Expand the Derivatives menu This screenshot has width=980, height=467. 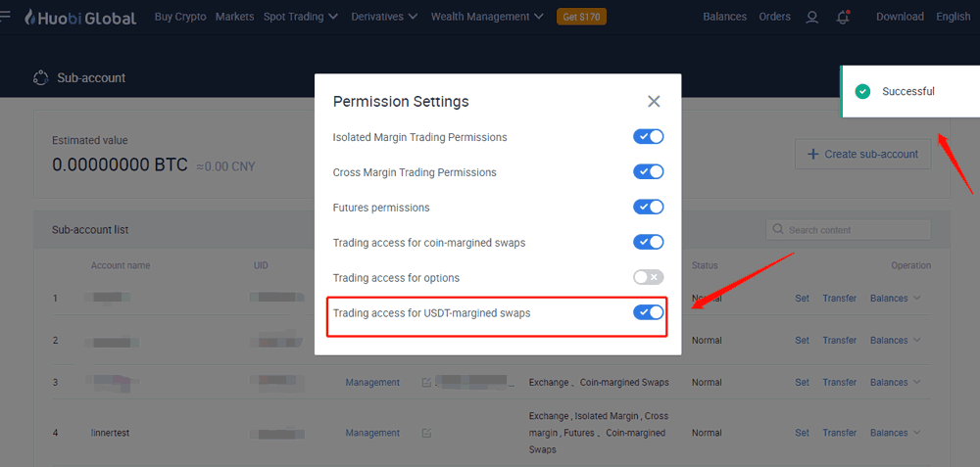click(385, 17)
